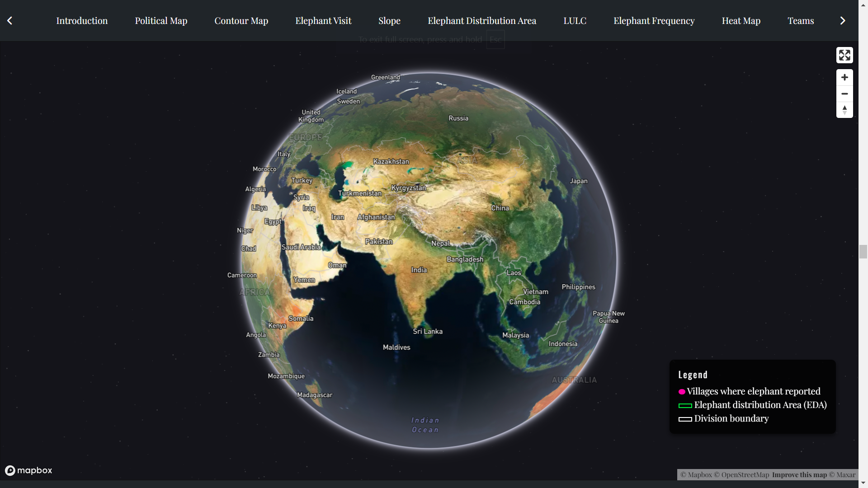Select the Heat Map tab

[741, 21]
